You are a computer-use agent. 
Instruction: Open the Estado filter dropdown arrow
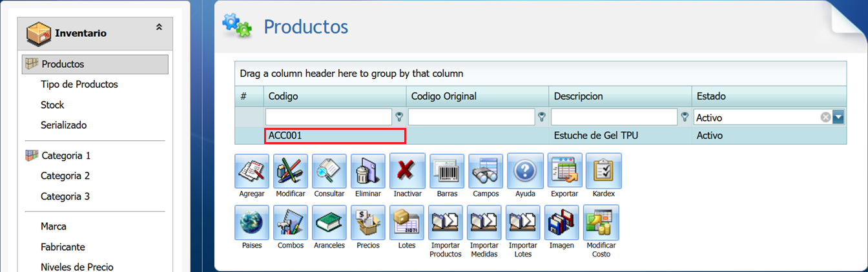[x=838, y=117]
